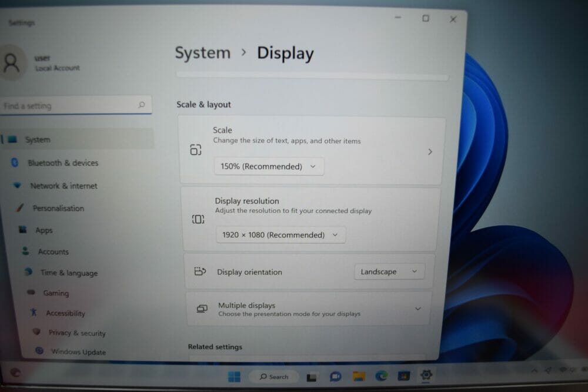This screenshot has height=392, width=588.
Task: Click the Display orientation icon
Action: pyautogui.click(x=200, y=272)
